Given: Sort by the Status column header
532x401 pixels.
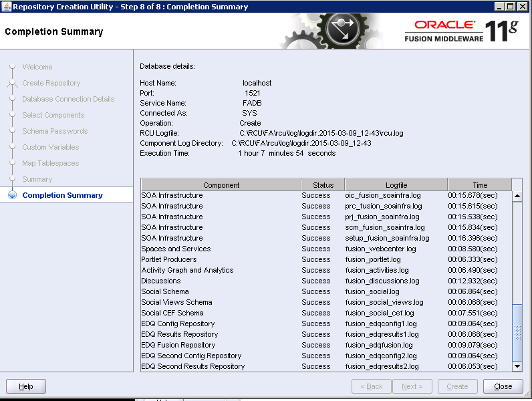Looking at the screenshot, I should 323,185.
